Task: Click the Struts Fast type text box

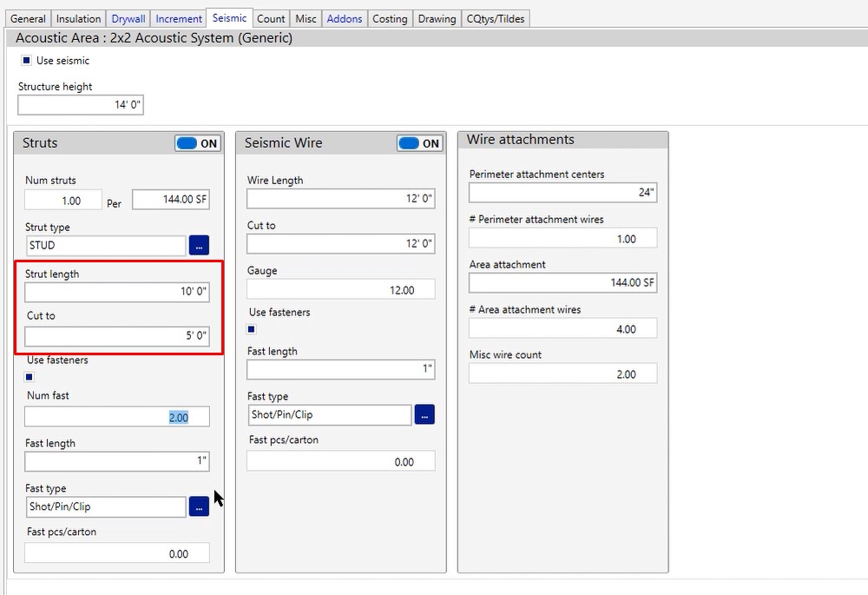Action: 106,506
